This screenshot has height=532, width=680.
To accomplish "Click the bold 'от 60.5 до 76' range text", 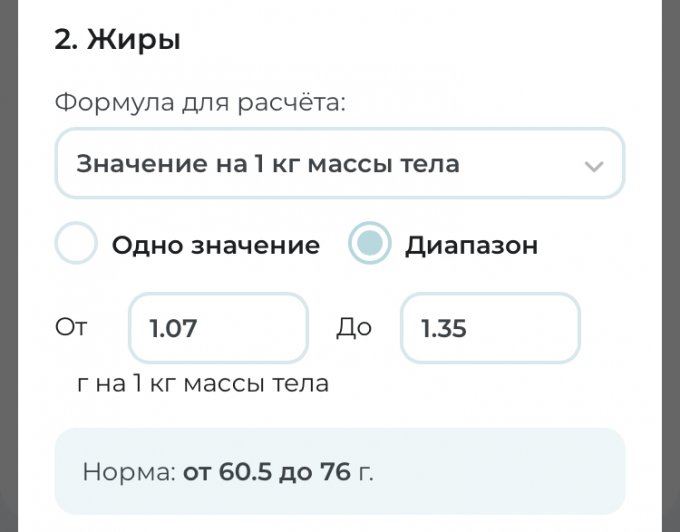I will (x=267, y=472).
